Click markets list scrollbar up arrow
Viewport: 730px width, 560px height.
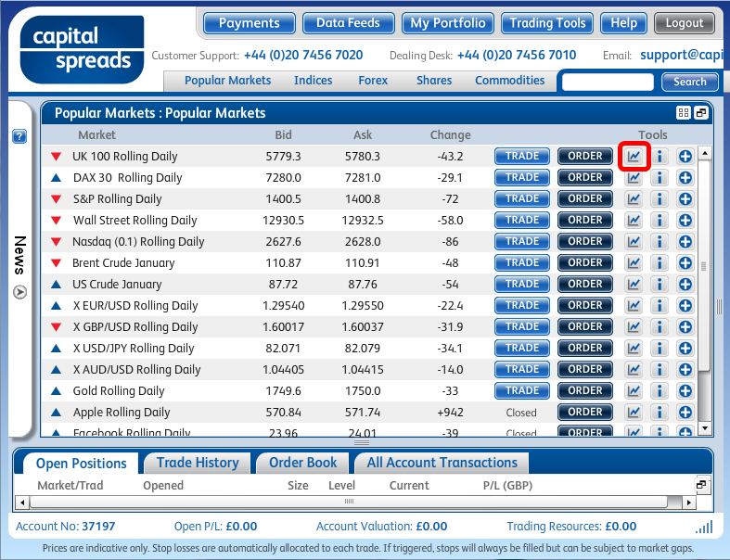[705, 153]
